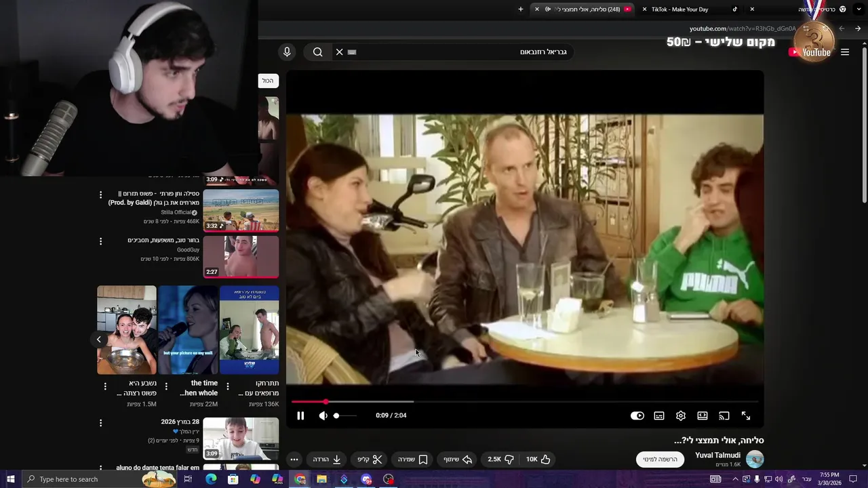Open video settings gear
Viewport: 868px width, 488px height.
(x=681, y=415)
